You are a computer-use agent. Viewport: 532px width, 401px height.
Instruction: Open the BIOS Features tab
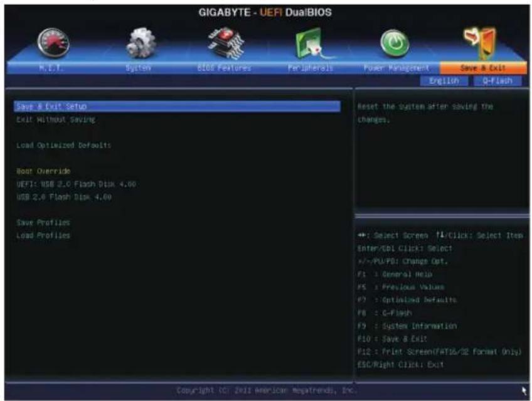[224, 68]
